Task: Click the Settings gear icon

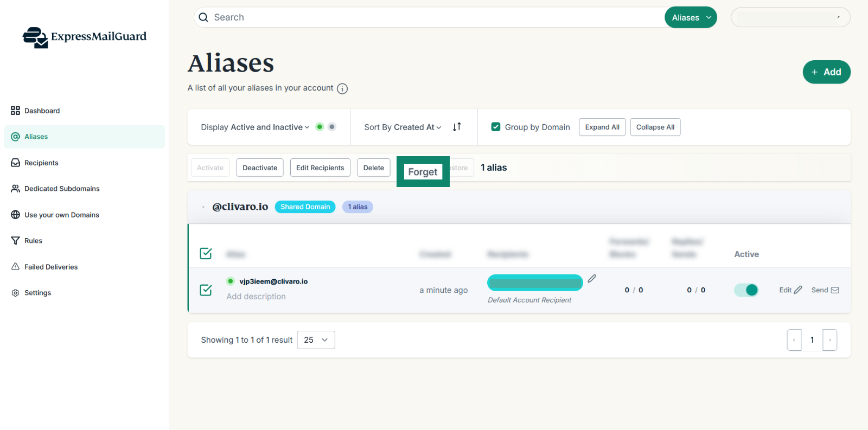Action: [15, 293]
